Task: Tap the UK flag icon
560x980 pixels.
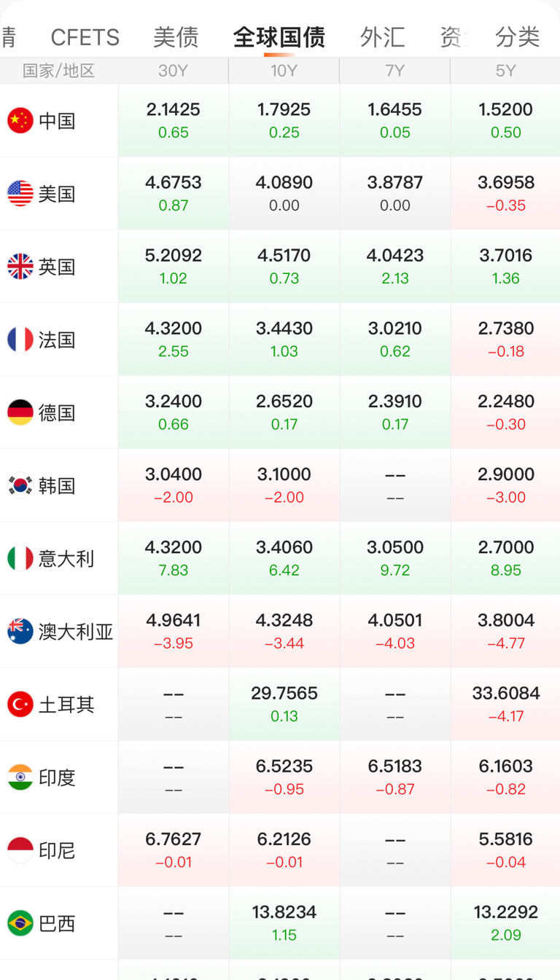Action: pos(20,267)
